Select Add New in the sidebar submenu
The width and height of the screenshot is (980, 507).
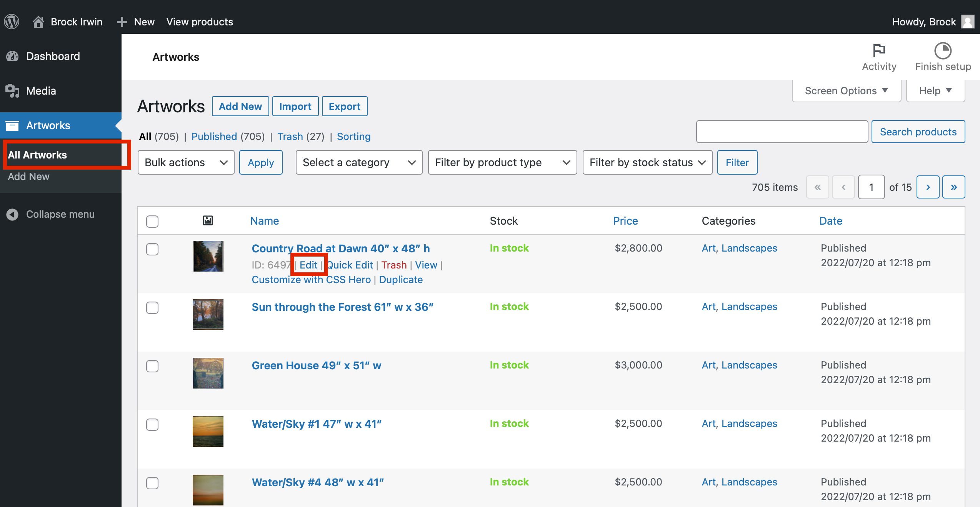(x=28, y=176)
